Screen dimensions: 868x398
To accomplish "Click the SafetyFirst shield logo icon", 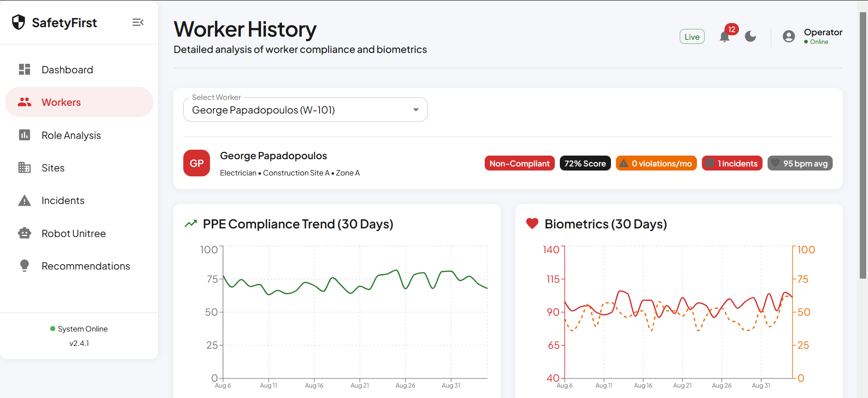I will point(19,22).
